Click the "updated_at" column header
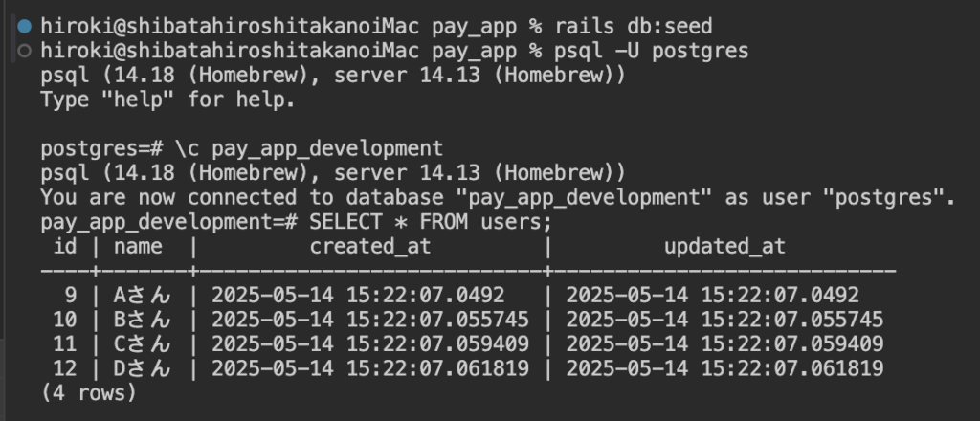This screenshot has width=980, height=421. [x=724, y=247]
